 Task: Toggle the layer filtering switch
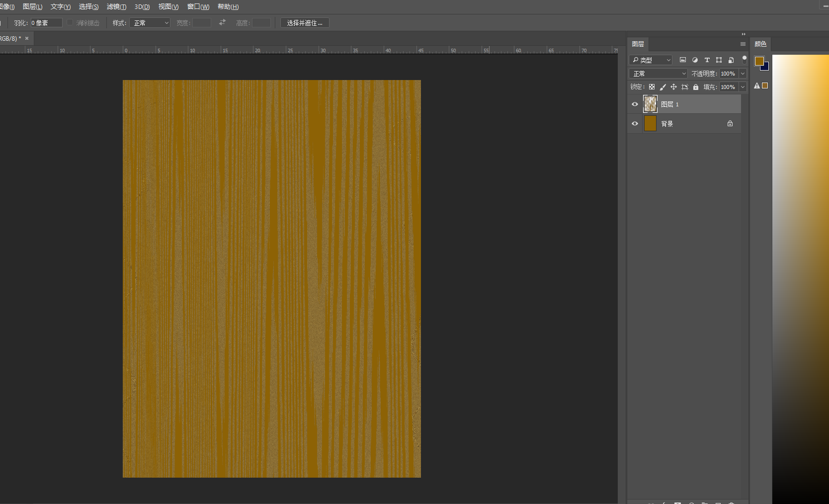point(744,60)
